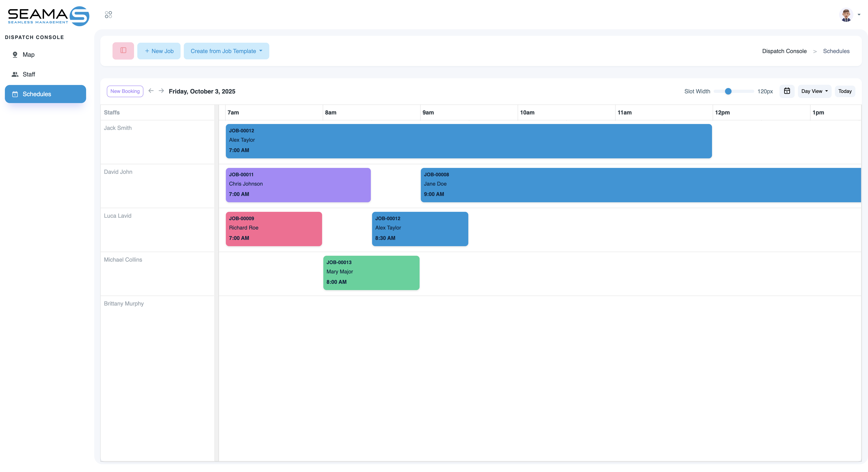Open the mini calendar date picker icon

[787, 91]
